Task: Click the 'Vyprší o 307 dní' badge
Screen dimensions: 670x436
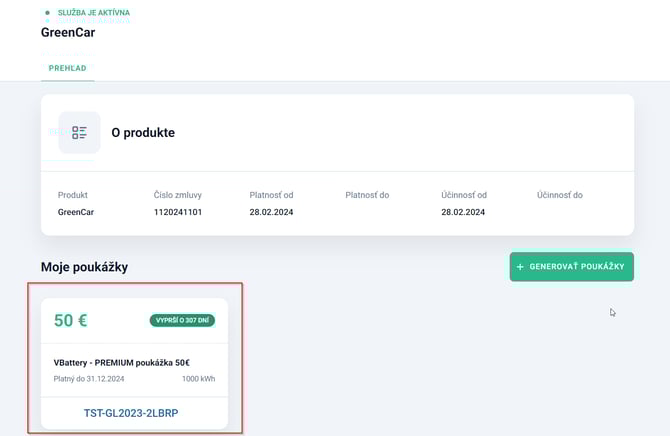Action: click(x=182, y=320)
